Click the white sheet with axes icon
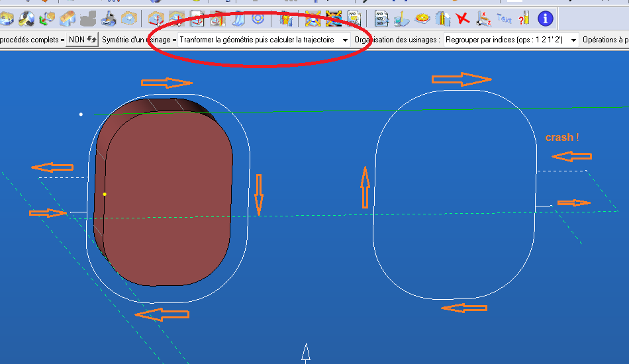Image resolution: width=629 pixels, height=364 pixels. [x=197, y=19]
